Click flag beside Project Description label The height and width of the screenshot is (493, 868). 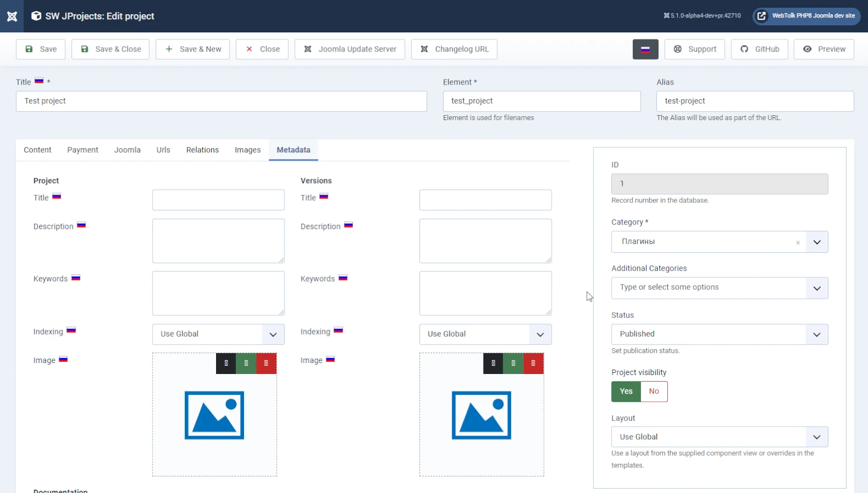81,225
